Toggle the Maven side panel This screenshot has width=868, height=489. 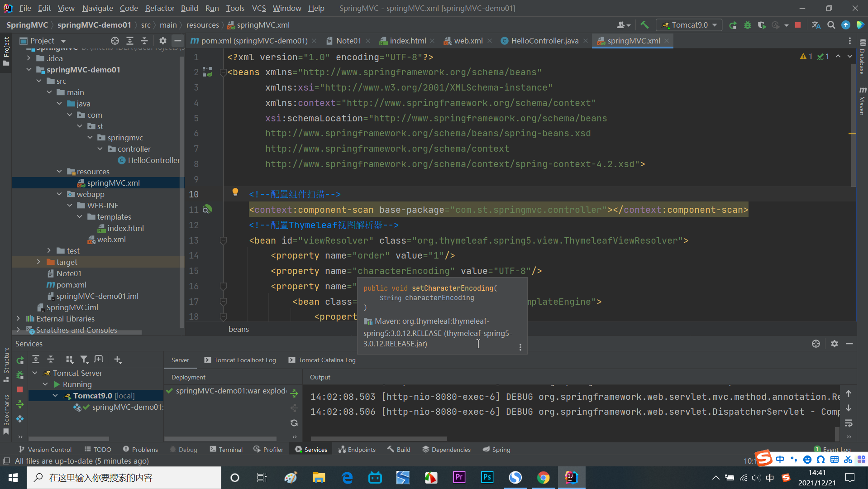point(863,101)
